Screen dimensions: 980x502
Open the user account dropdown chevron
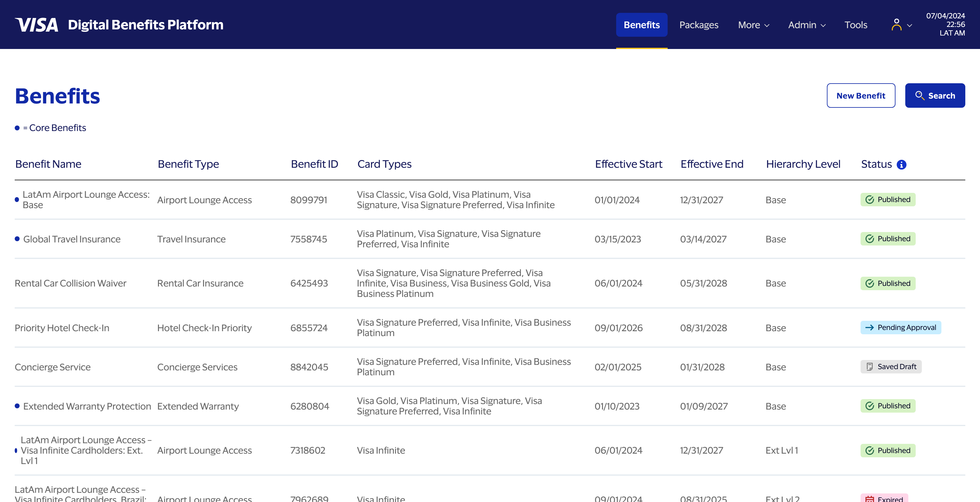910,25
